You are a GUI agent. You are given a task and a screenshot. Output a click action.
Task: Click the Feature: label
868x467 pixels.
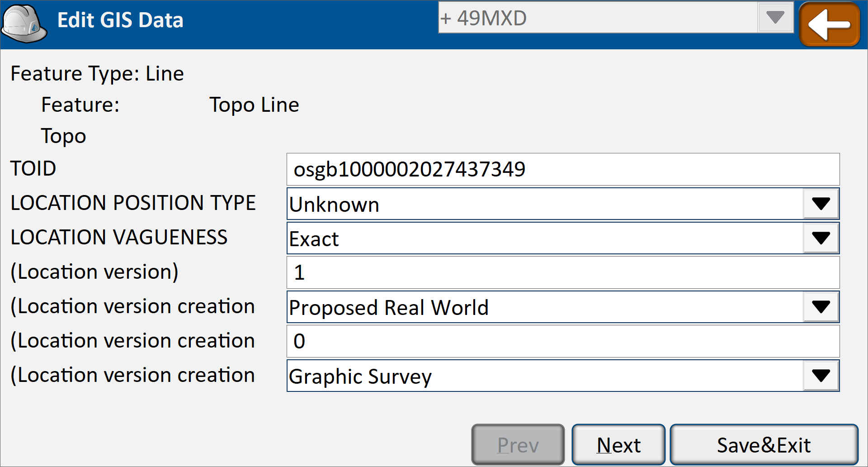[x=80, y=105]
